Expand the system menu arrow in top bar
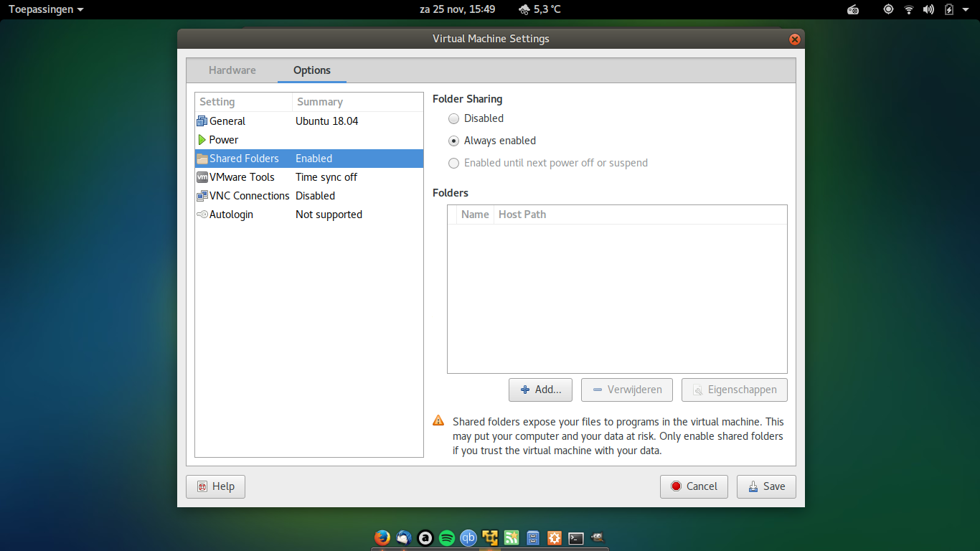Viewport: 980px width, 551px height. point(966,9)
